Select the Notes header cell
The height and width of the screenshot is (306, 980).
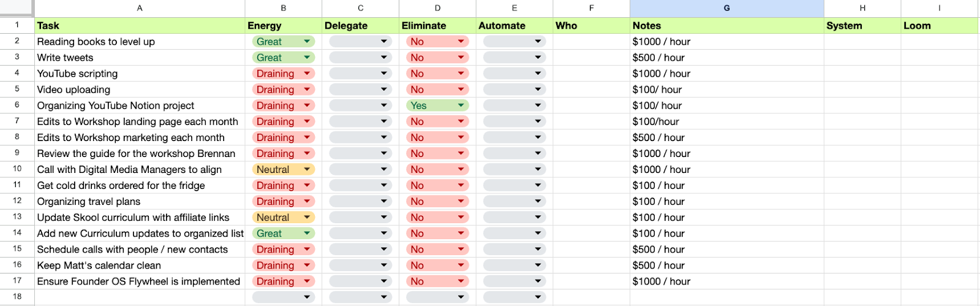(x=726, y=26)
